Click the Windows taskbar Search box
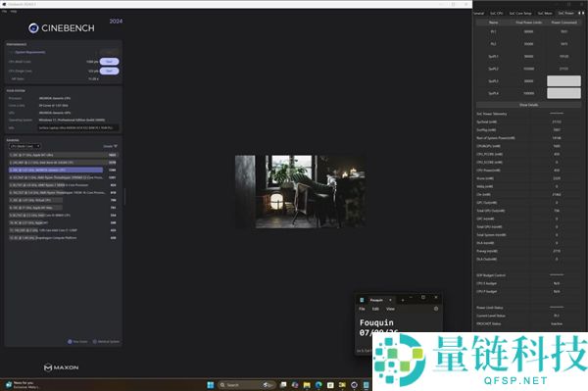This screenshot has height=391, width=588. [x=246, y=385]
